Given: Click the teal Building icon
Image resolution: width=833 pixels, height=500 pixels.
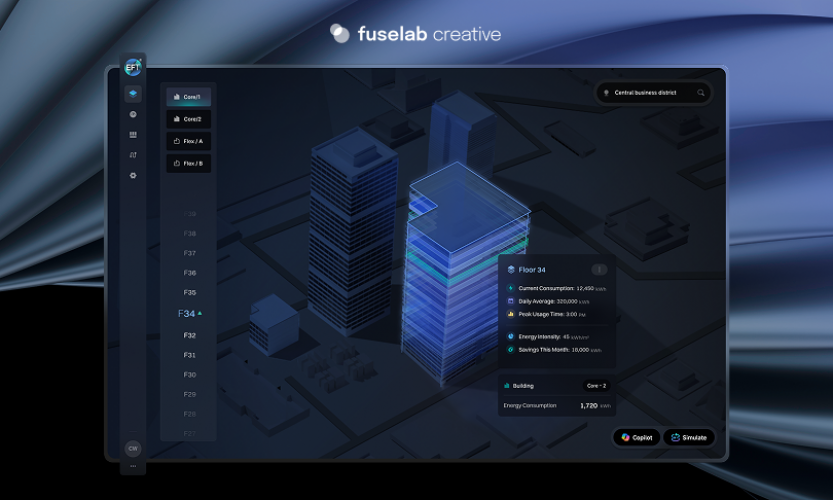Looking at the screenshot, I should coord(507,386).
